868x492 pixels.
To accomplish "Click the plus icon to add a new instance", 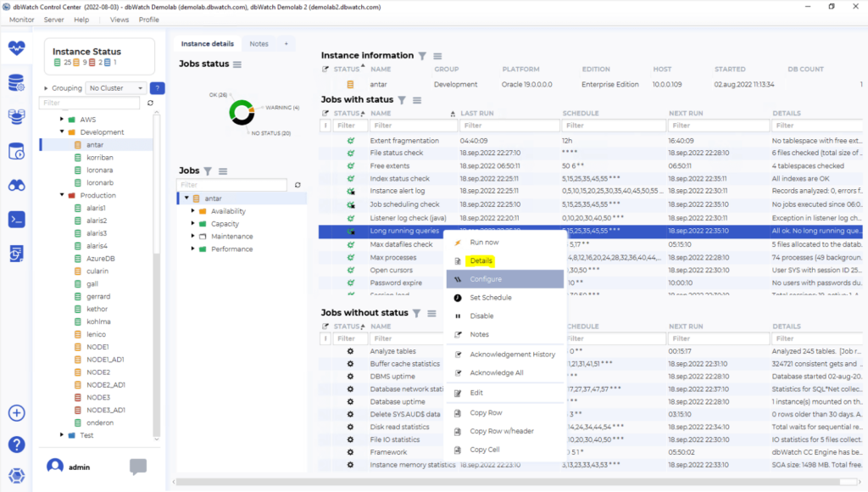I will (17, 413).
